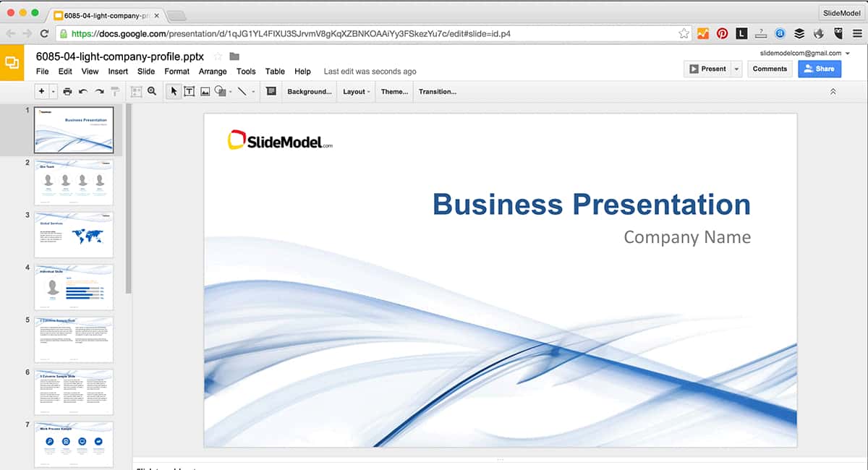Viewport: 868px width, 470px height.
Task: Open the new slide layout dropdown arrow
Action: tap(54, 92)
